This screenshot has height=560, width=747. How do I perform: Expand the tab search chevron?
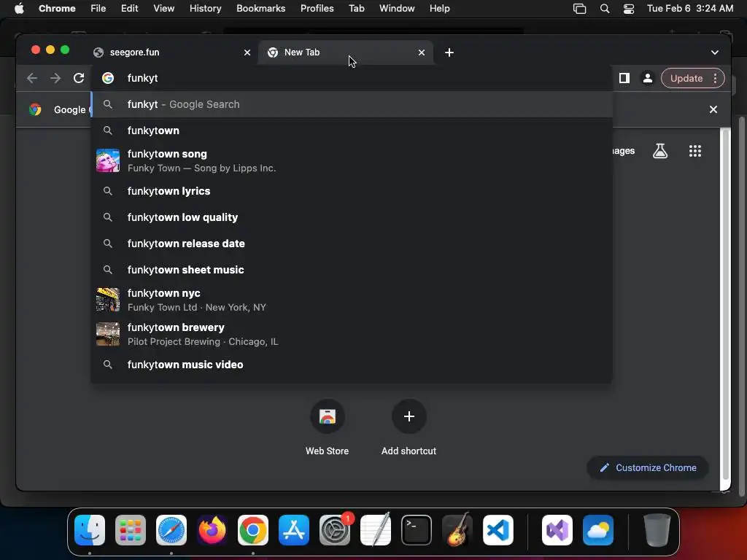[x=715, y=52]
